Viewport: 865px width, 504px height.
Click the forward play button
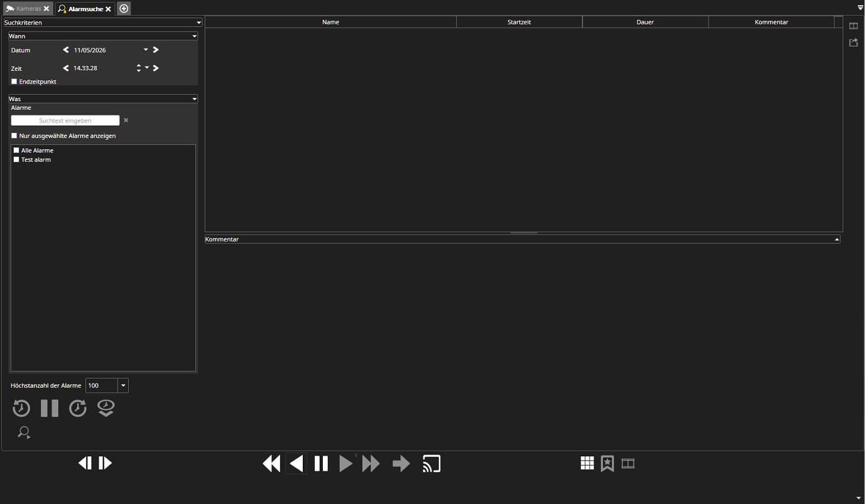tap(346, 464)
